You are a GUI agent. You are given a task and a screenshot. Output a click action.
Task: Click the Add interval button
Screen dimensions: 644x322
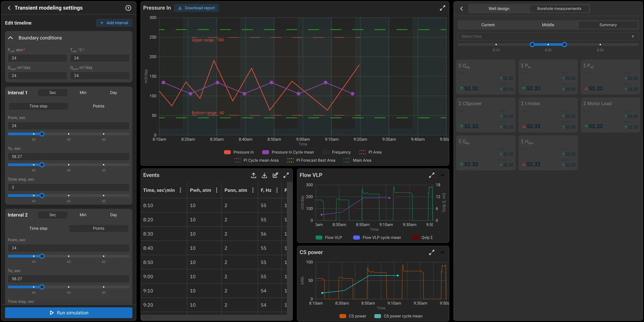114,23
